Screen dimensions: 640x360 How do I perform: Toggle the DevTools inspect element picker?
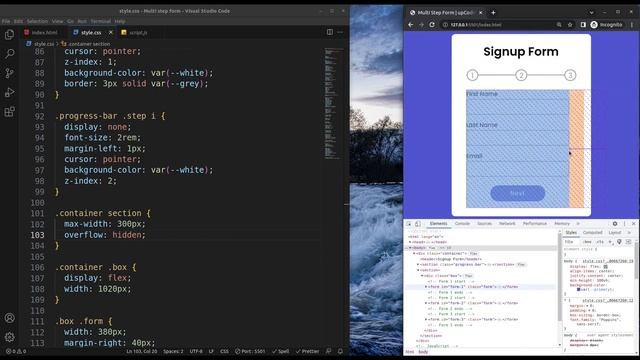coord(409,224)
